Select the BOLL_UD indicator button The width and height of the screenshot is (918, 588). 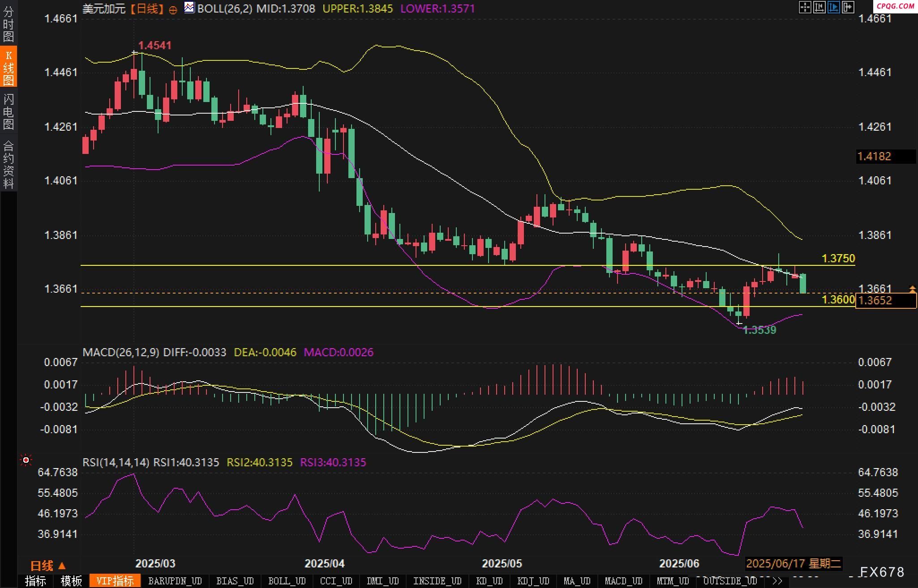[x=287, y=581]
